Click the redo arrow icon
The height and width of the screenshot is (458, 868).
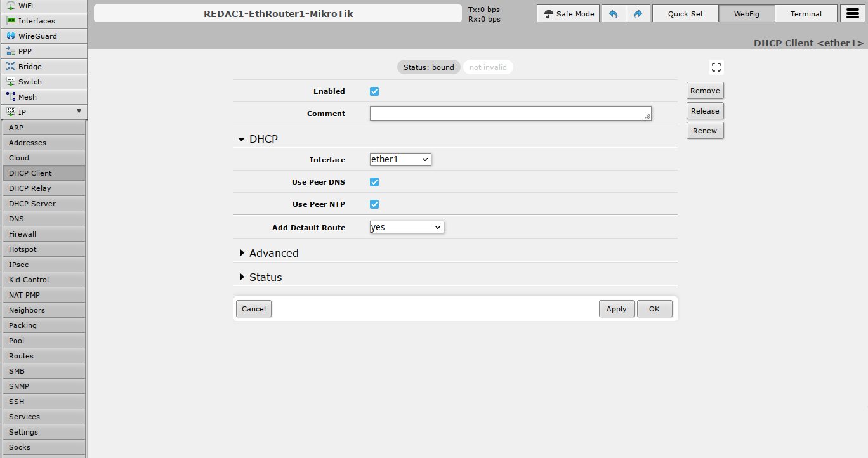tap(638, 14)
